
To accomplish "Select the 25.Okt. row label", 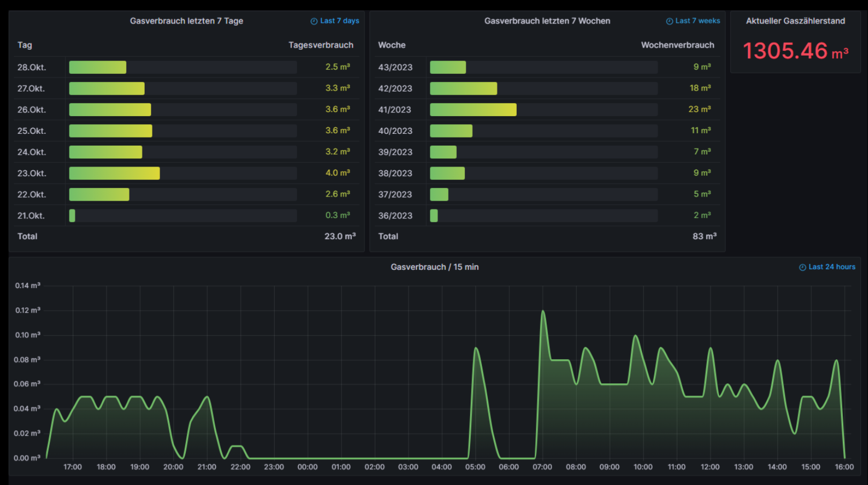I will coord(32,131).
